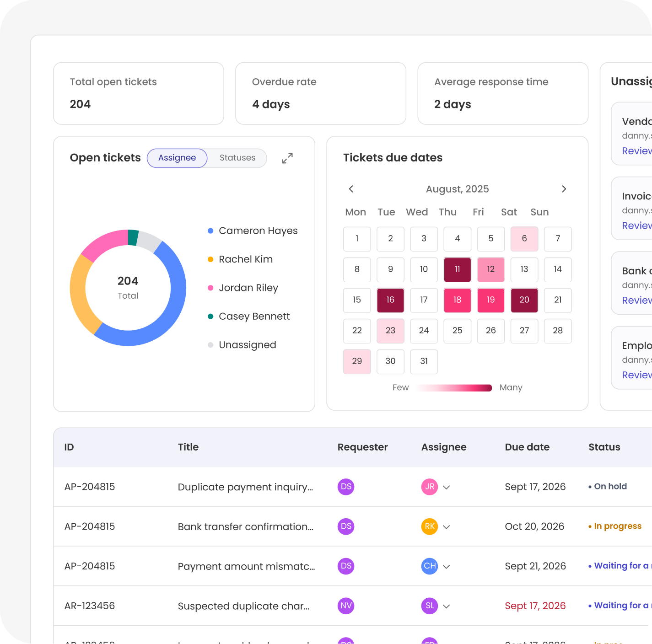Sort by Status column header
Image resolution: width=652 pixels, height=644 pixels.
pyautogui.click(x=604, y=447)
